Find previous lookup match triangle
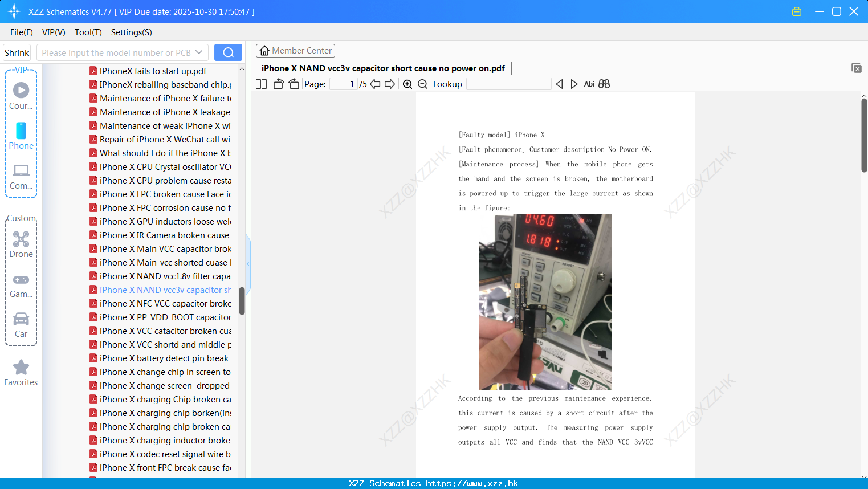 click(x=559, y=84)
